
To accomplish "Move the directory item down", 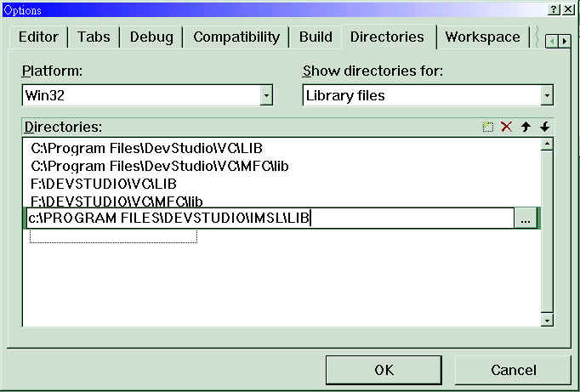I will click(544, 127).
